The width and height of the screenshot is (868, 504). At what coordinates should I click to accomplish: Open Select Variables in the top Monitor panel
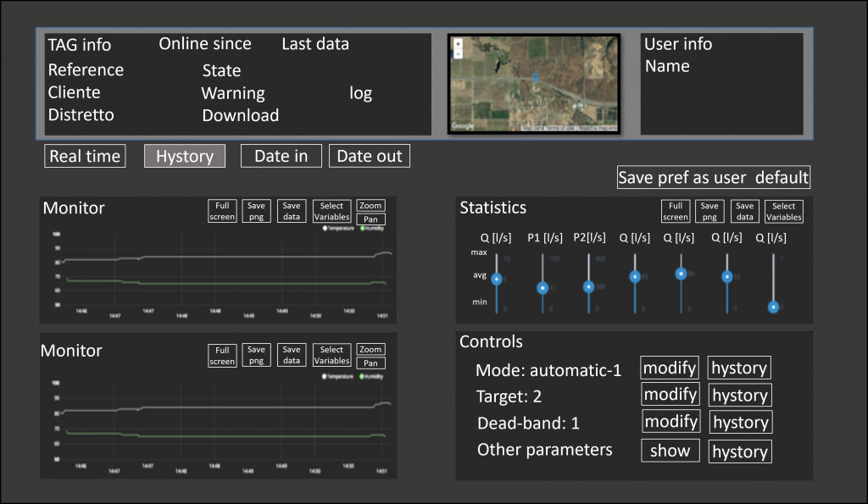[331, 211]
